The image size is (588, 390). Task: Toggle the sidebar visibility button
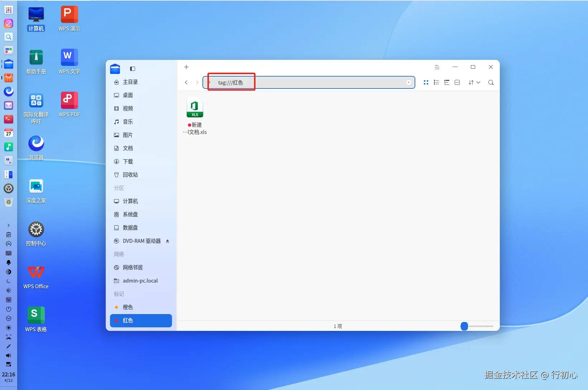coord(133,69)
